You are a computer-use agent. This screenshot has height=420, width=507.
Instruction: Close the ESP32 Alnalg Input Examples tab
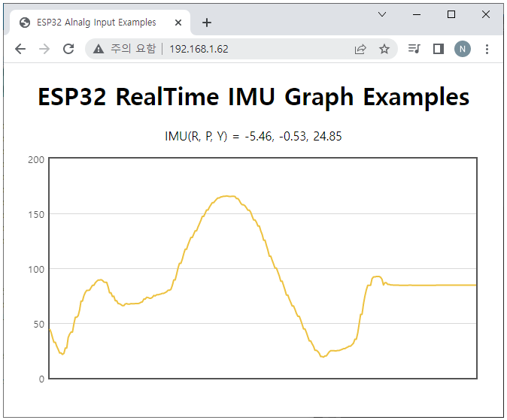[x=178, y=23]
